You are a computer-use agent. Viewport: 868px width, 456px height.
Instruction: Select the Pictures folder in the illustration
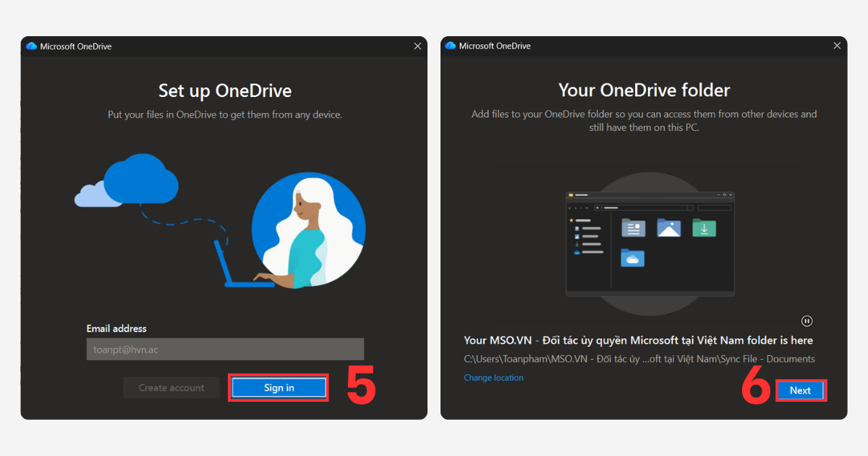click(669, 228)
